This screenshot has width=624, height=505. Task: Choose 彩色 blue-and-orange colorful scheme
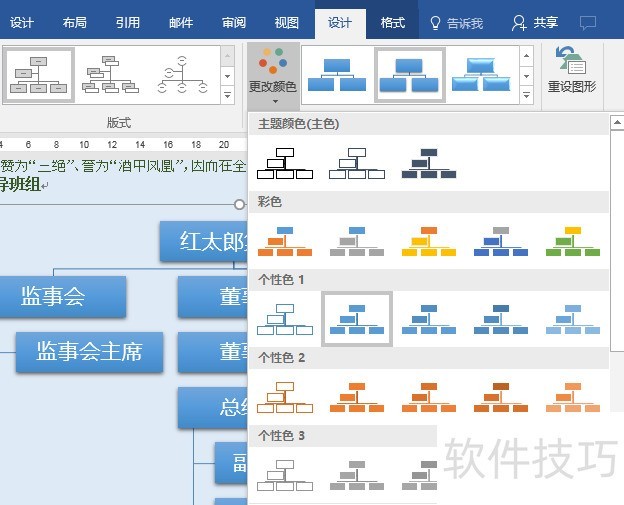[x=285, y=242]
